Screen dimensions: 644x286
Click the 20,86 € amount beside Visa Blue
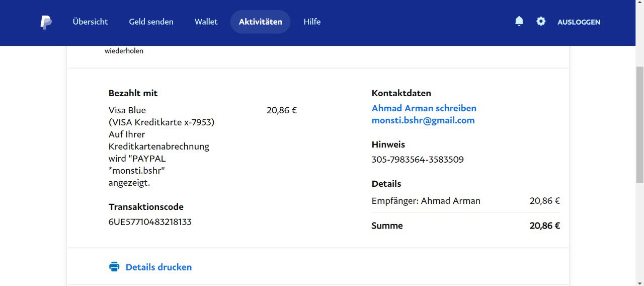point(282,110)
